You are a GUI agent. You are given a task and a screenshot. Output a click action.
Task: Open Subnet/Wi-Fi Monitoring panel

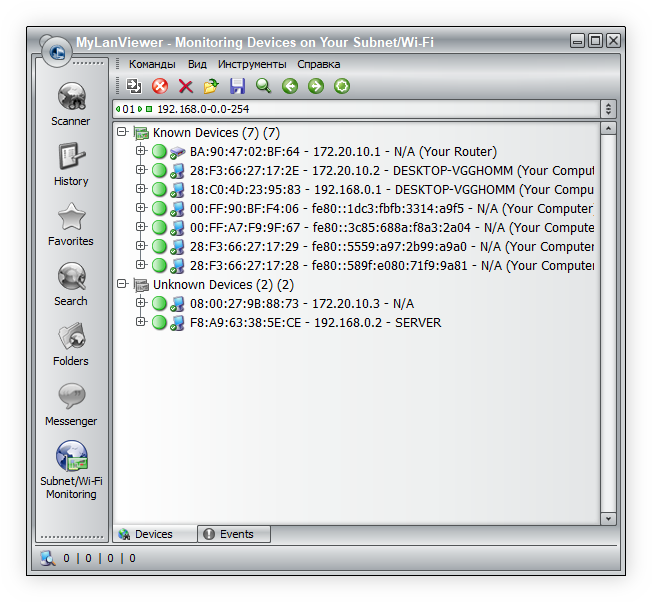coord(71,470)
